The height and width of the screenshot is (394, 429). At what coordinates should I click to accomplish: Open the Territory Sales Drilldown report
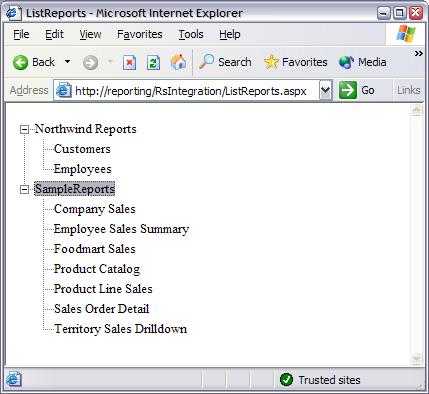[x=120, y=329]
